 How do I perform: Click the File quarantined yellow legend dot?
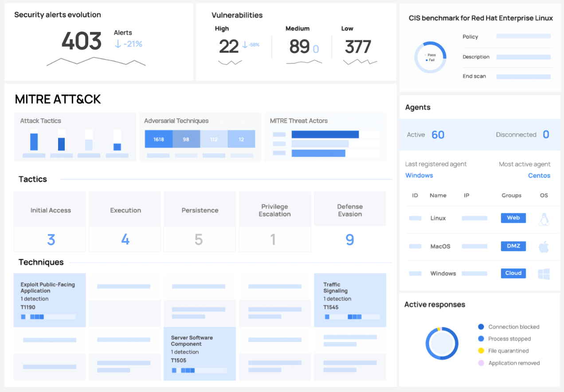[x=481, y=351]
